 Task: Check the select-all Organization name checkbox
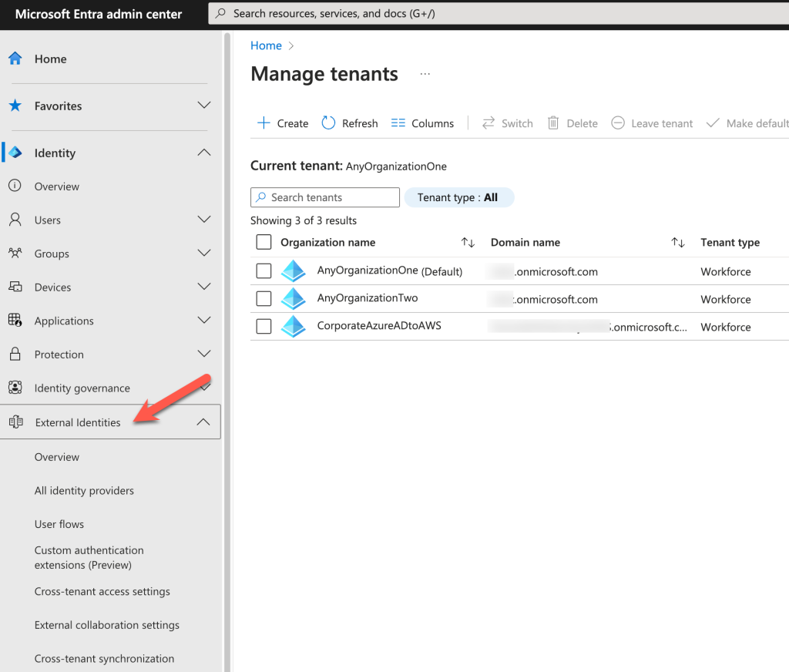(x=264, y=242)
